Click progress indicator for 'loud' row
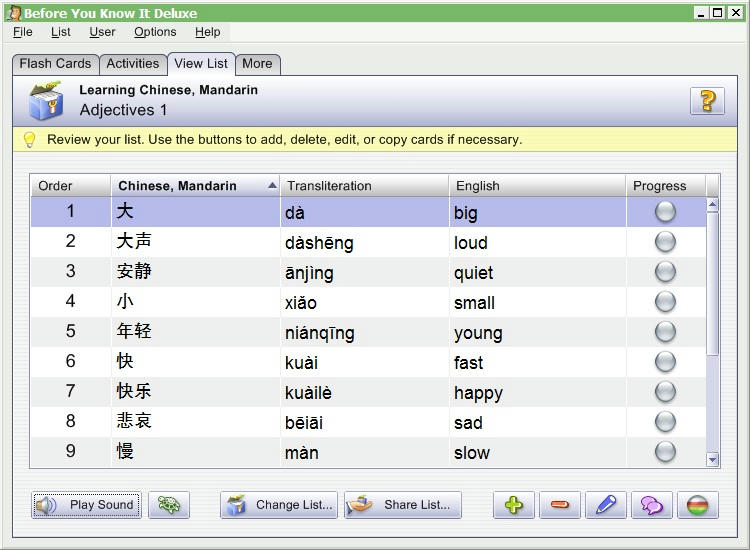Screen dimensions: 750x550 (x=665, y=242)
